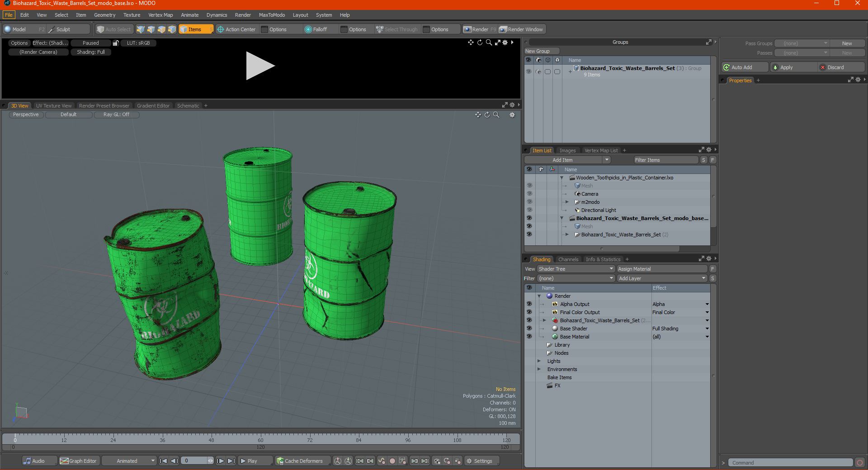Select Vertices selection mode icon
Screen dimensions: 868x470
click(x=141, y=29)
